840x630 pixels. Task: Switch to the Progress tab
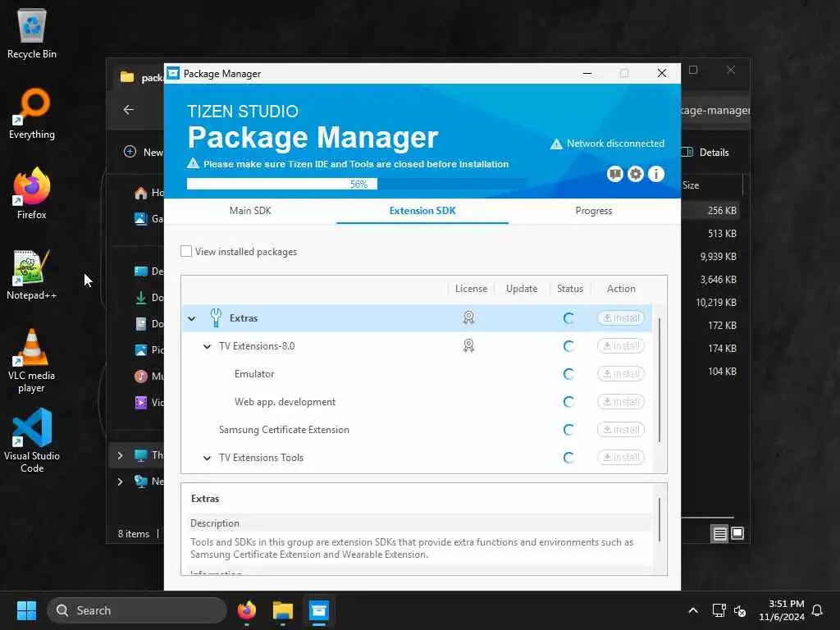pyautogui.click(x=594, y=211)
